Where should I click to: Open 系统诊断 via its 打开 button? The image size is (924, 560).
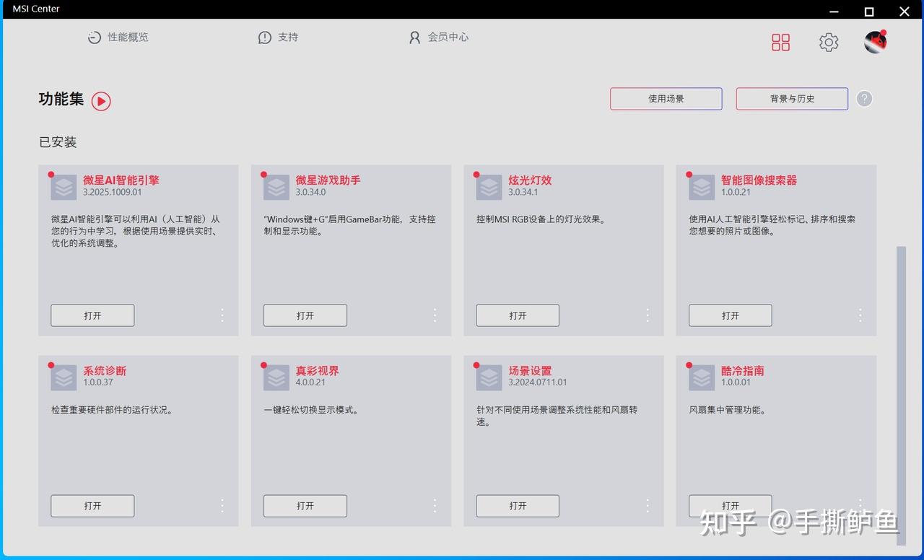point(92,506)
